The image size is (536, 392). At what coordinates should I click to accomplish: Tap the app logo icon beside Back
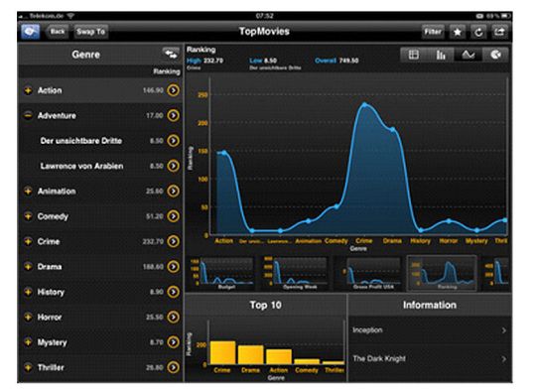click(30, 32)
